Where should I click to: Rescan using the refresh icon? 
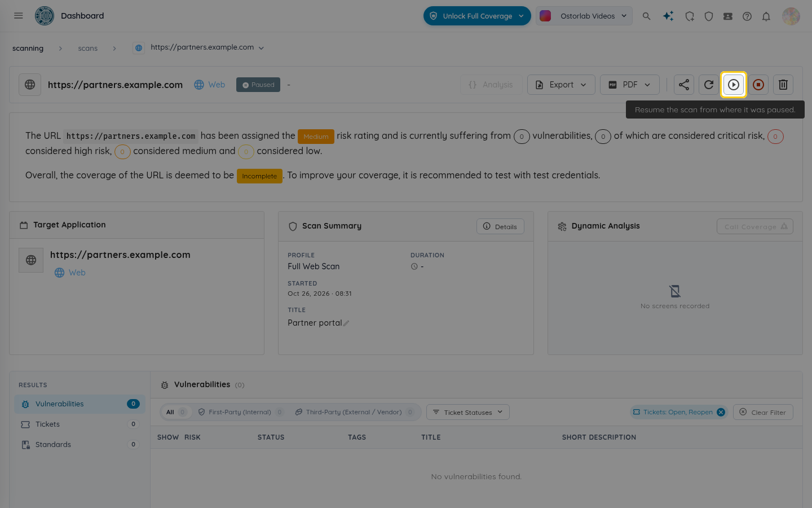[x=709, y=85]
